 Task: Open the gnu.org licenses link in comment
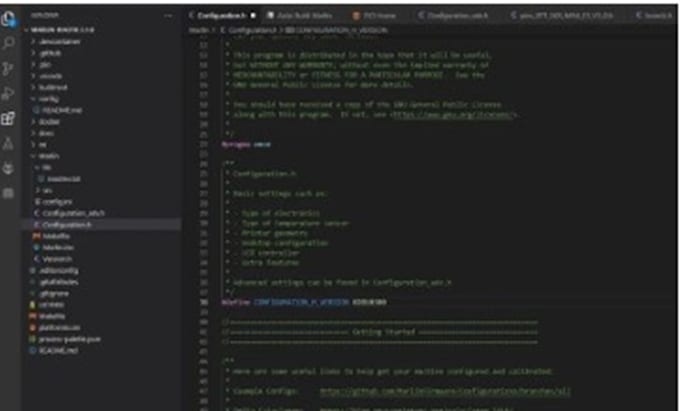[x=453, y=115]
